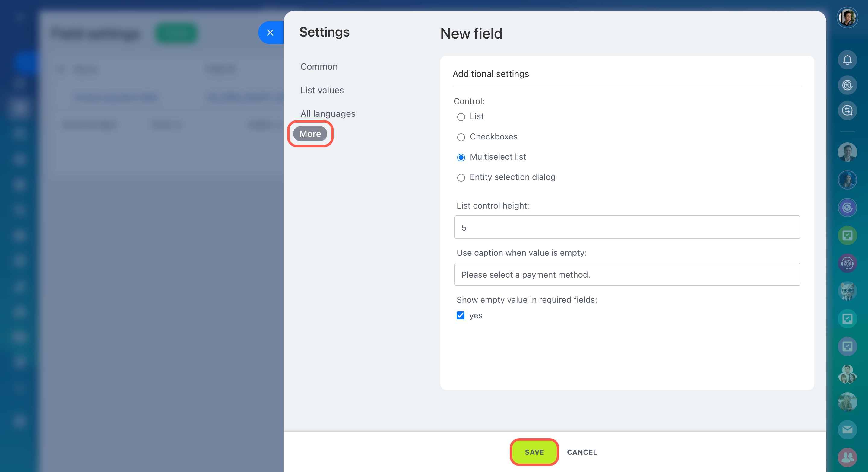
Task: Switch to List values section
Action: point(322,90)
